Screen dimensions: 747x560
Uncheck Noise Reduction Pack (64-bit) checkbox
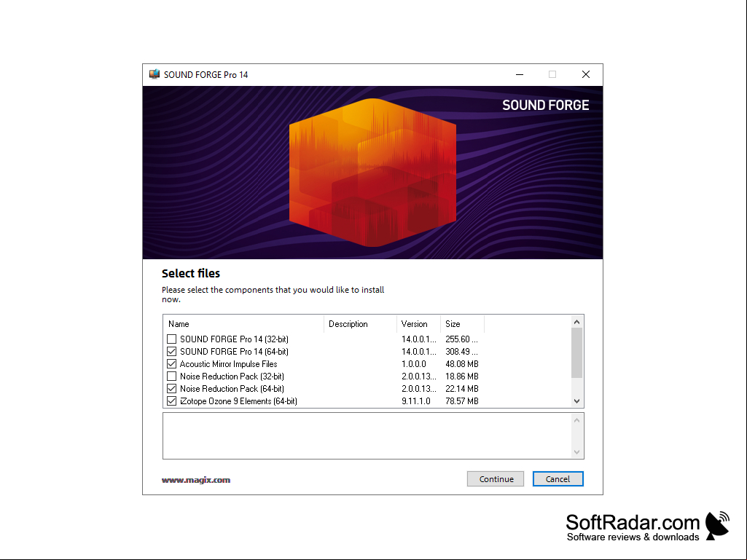171,389
